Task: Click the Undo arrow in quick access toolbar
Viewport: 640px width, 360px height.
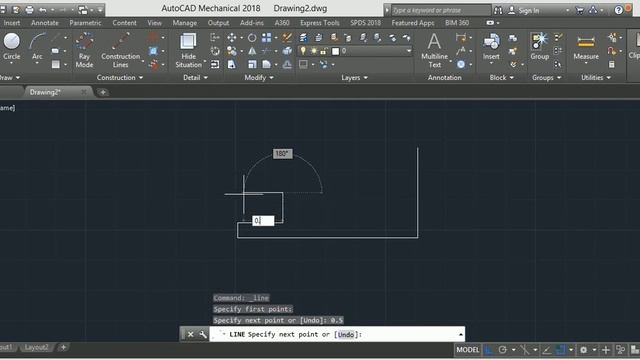Action: pos(42,9)
